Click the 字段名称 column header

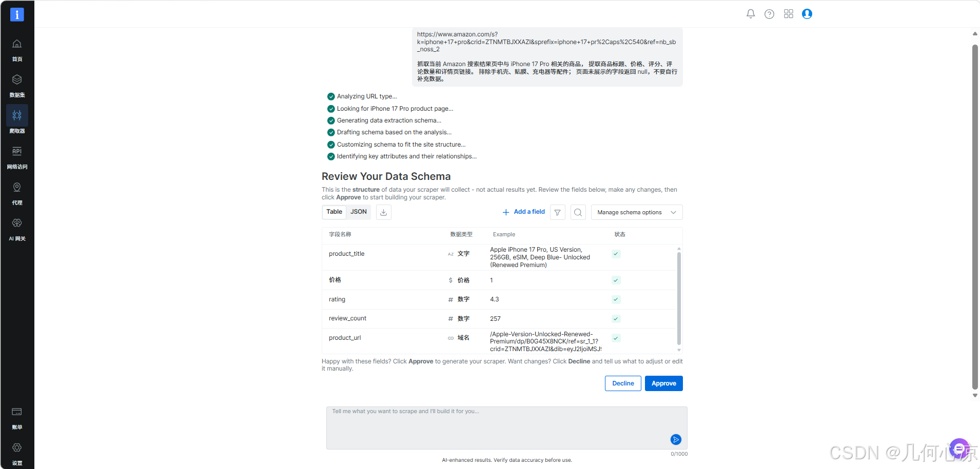340,234
